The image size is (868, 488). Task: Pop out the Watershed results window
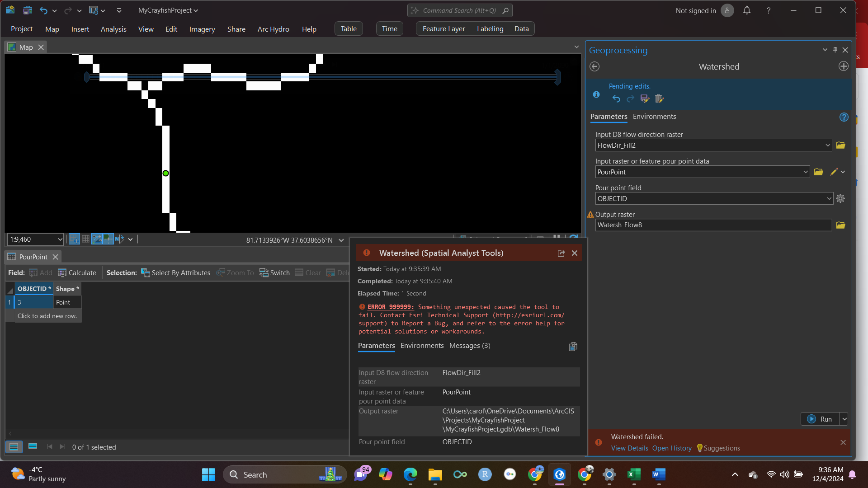pos(561,253)
